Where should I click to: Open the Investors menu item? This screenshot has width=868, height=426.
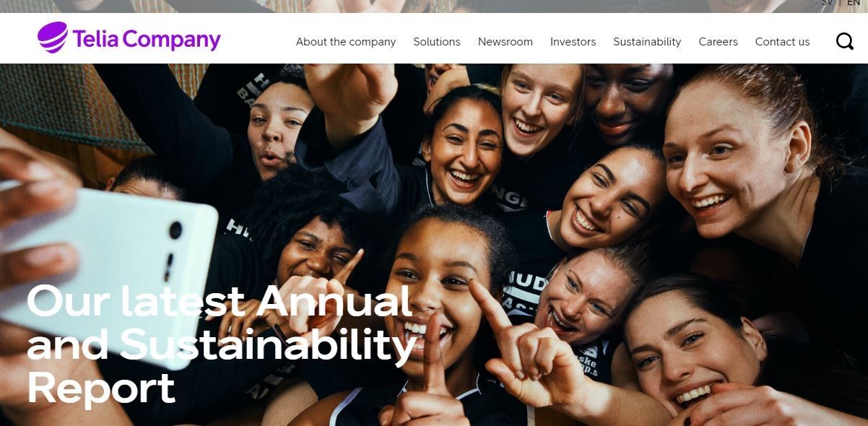573,42
